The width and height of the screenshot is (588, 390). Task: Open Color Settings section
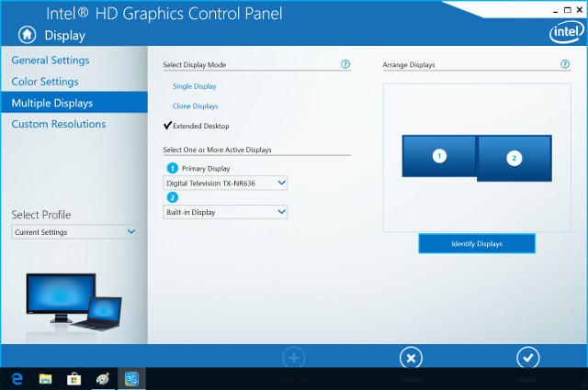point(45,82)
